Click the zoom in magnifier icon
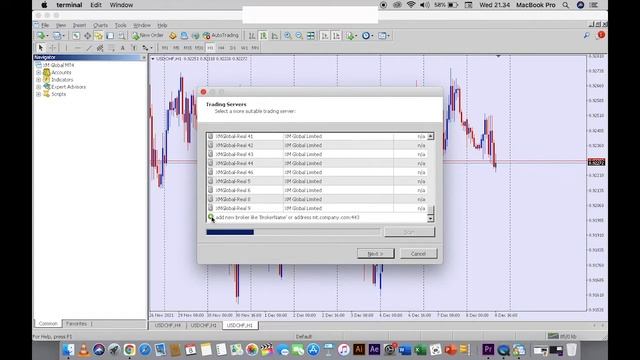 tap(288, 36)
